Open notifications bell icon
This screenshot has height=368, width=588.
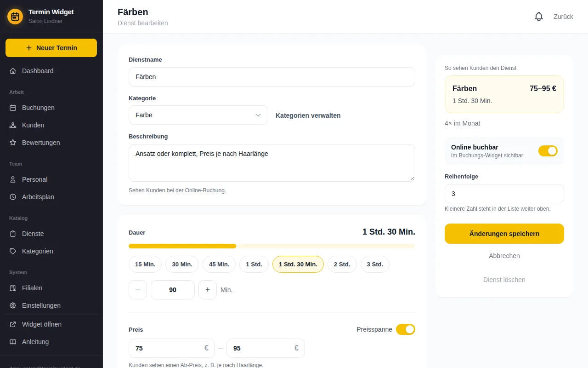click(539, 17)
